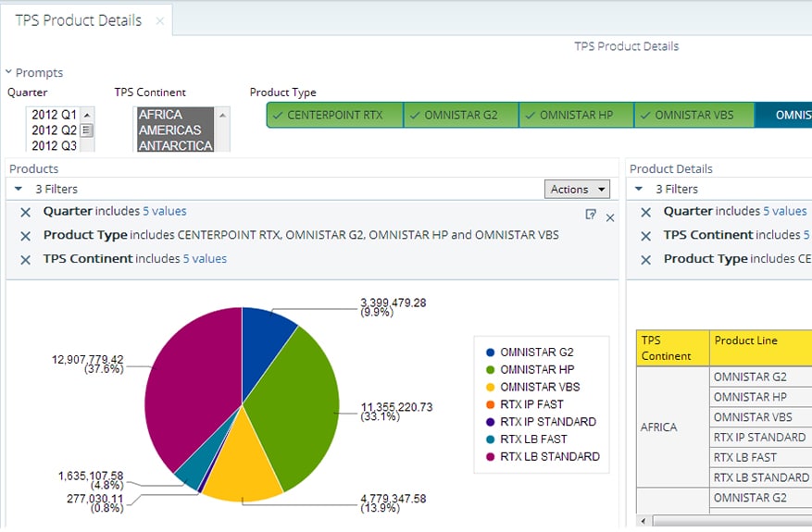This screenshot has width=812, height=532.
Task: Toggle OMNISTAR HP product type
Action: pyautogui.click(x=577, y=115)
